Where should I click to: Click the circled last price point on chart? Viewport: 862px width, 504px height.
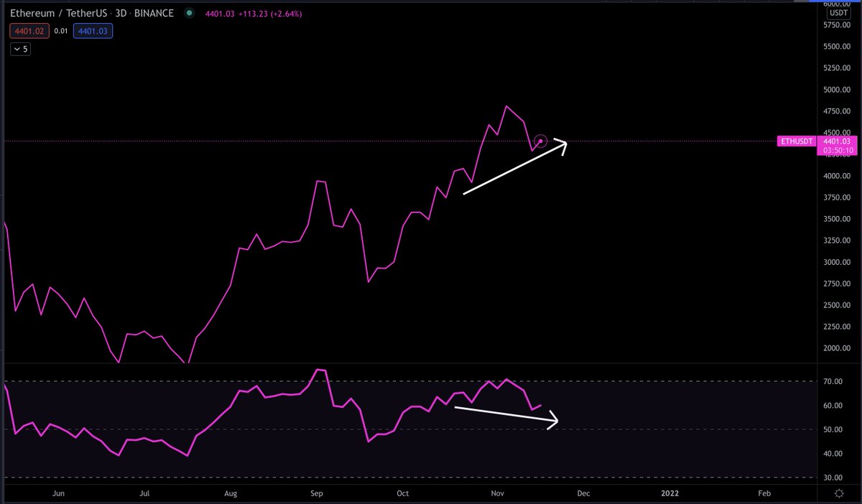[541, 141]
